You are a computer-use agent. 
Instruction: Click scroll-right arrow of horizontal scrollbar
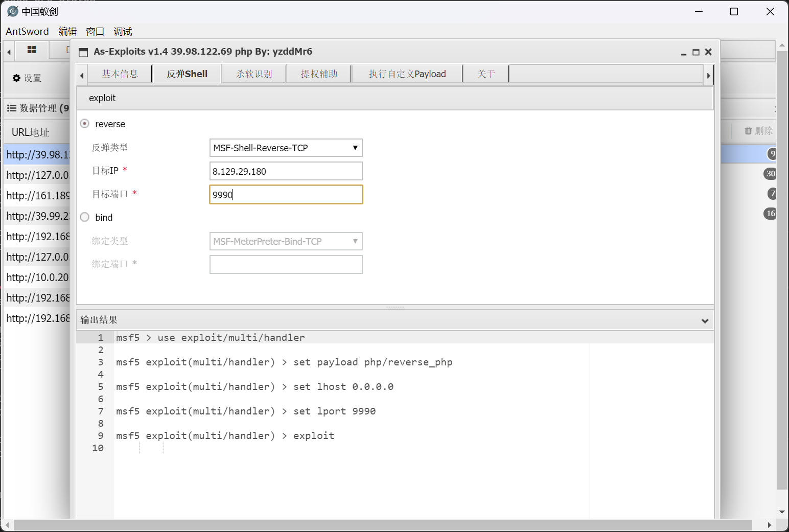[769, 525]
